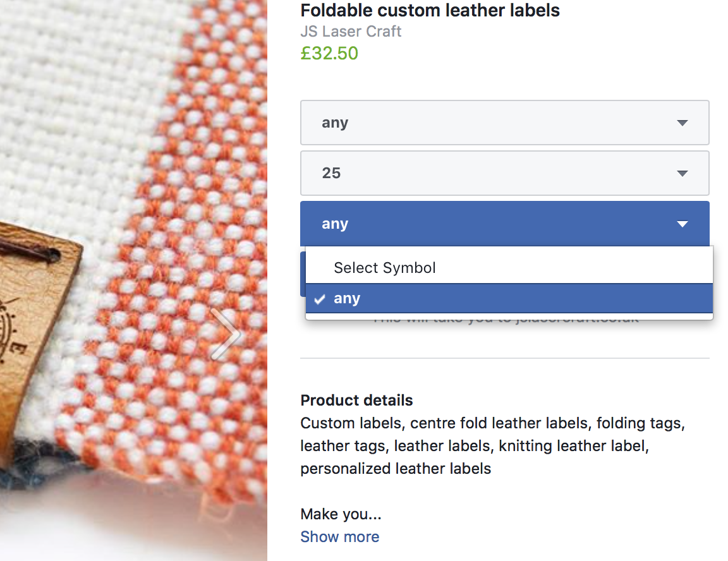The height and width of the screenshot is (561, 728).
Task: Collapse the highlighted blue 'any' dropdown
Action: (505, 224)
